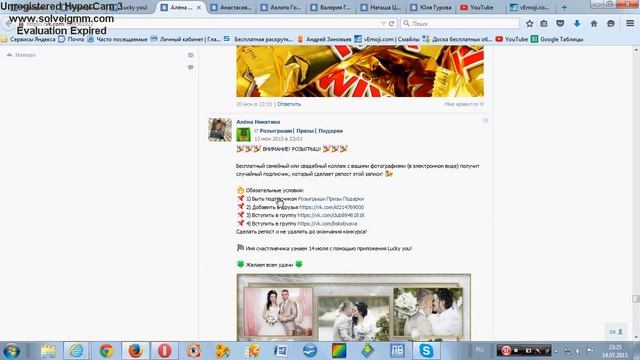The height and width of the screenshot is (360, 640).
Task: Open the tray clock showing 23:25
Action: (615, 351)
